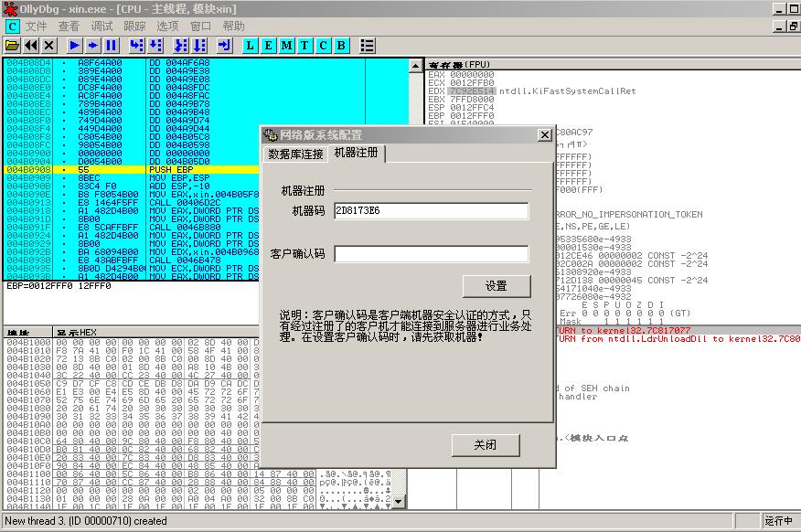Click ESP register value 0012FFC4
801x532 pixels.
[472, 108]
